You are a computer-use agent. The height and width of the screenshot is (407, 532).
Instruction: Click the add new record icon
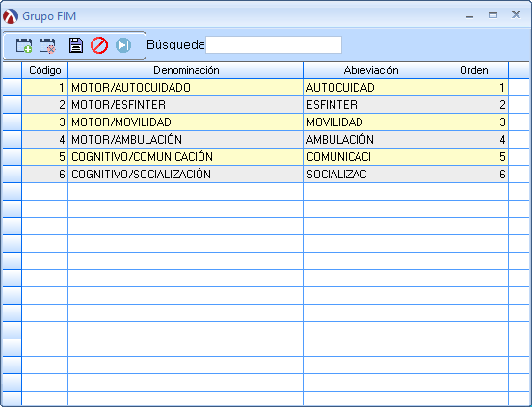(24, 45)
